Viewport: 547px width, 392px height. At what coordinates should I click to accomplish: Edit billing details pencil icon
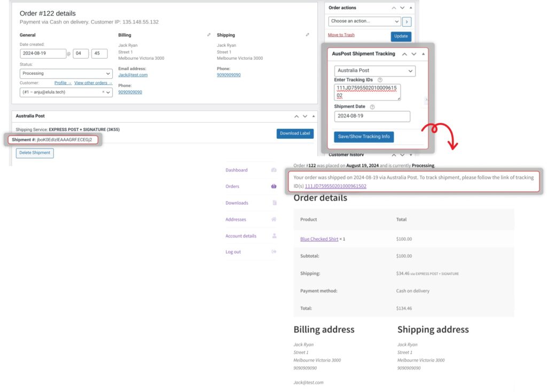(x=209, y=35)
